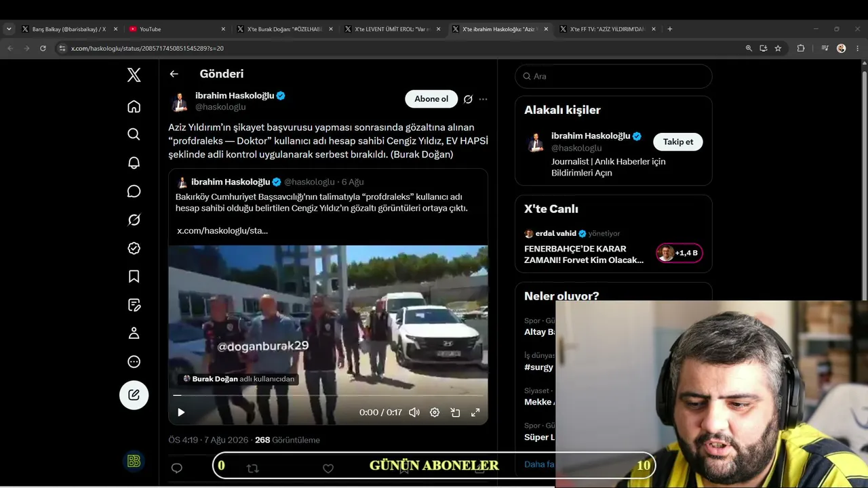Open Profile from the left sidebar
Screen dimensions: 868x488
tap(134, 333)
